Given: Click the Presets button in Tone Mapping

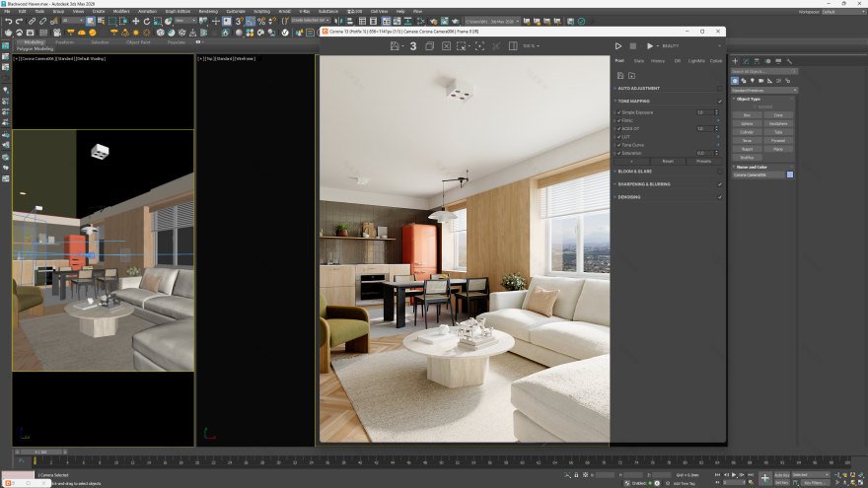Looking at the screenshot, I should tap(703, 161).
